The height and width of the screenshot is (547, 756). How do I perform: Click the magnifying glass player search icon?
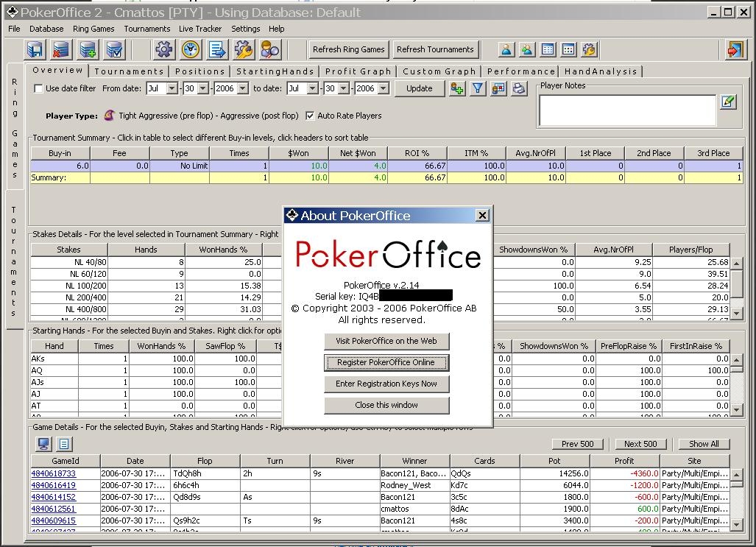[270, 49]
